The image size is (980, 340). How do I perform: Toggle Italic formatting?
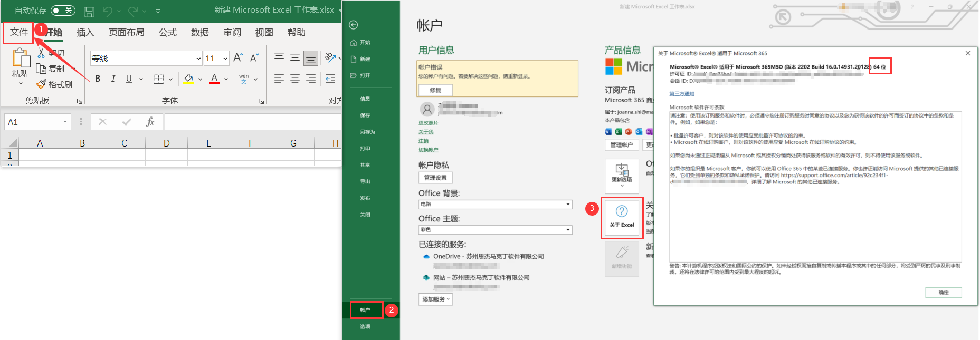coord(113,79)
